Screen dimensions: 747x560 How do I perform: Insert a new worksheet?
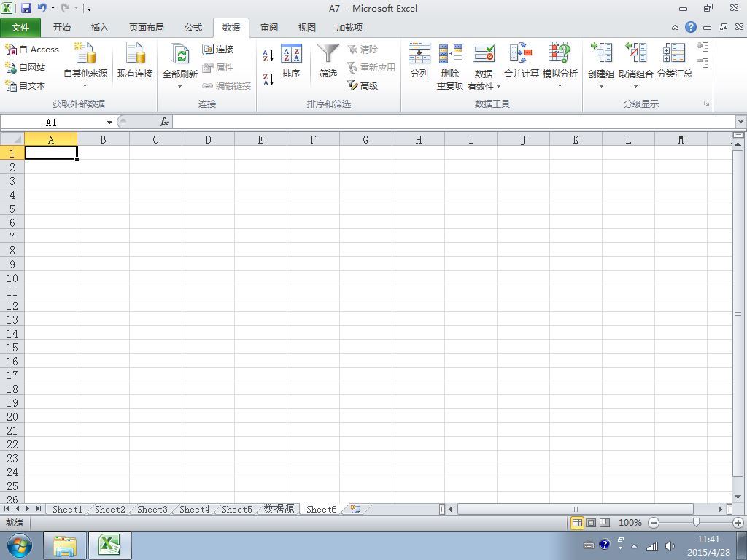coord(355,509)
